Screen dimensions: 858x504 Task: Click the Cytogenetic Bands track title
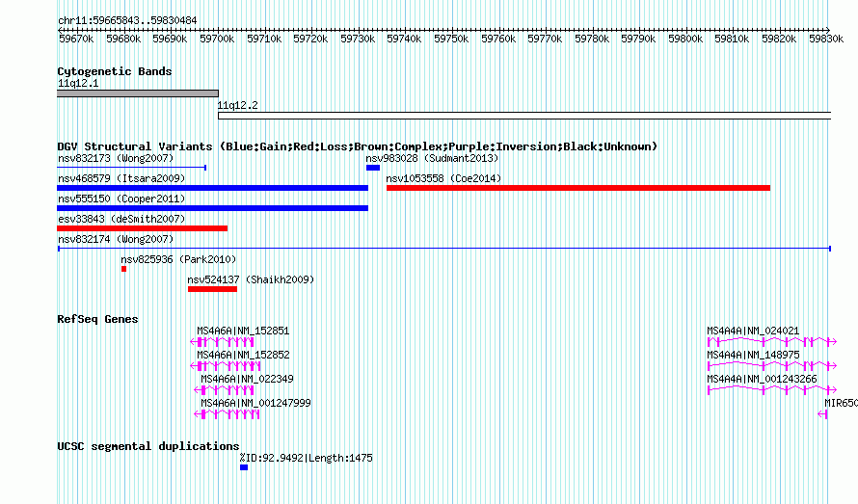point(115,71)
